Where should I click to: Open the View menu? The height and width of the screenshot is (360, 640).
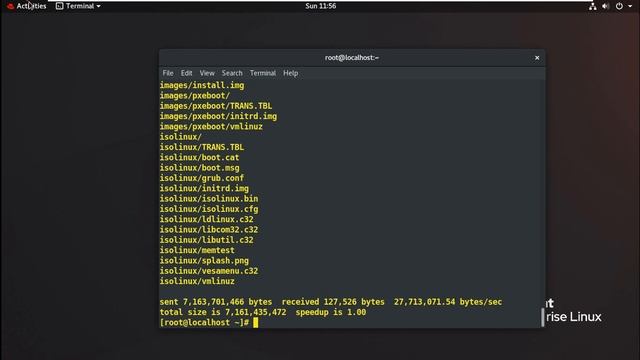tap(207, 73)
